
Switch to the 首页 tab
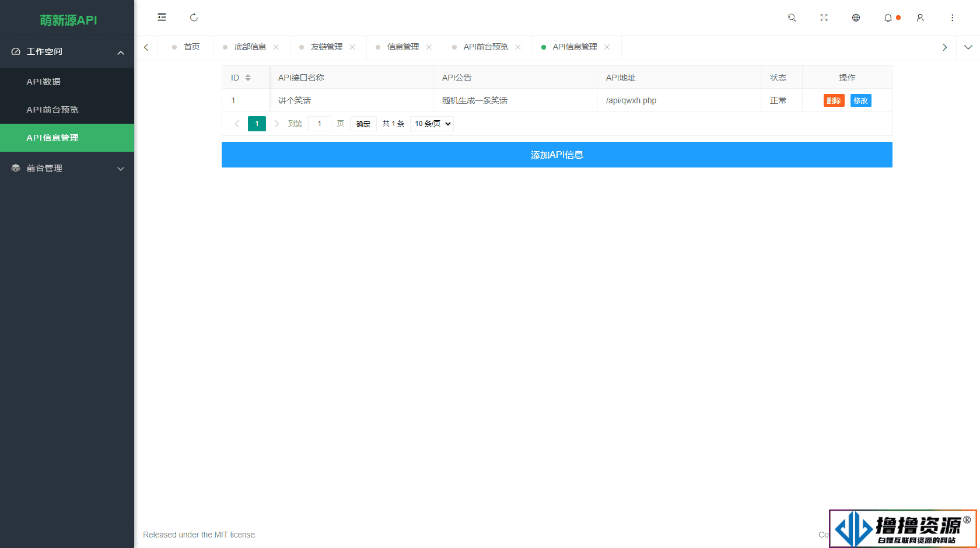pyautogui.click(x=186, y=47)
